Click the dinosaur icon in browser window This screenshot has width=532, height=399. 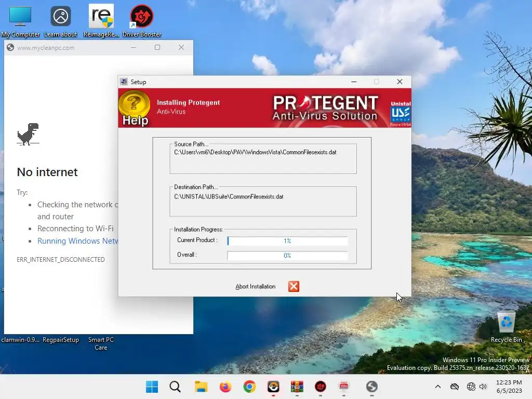pyautogui.click(x=28, y=134)
